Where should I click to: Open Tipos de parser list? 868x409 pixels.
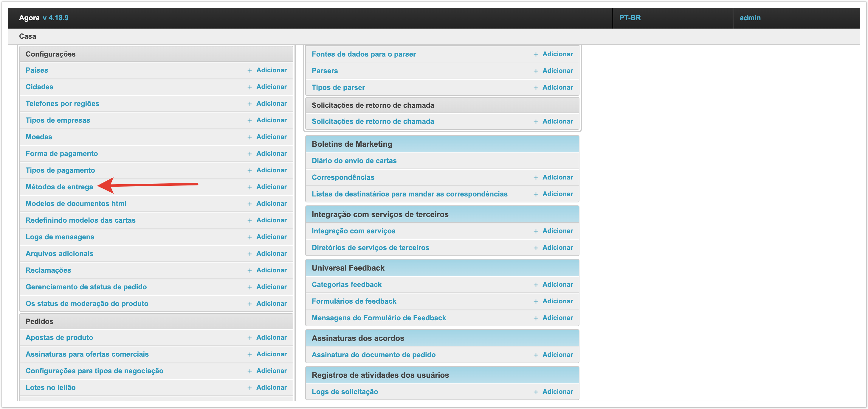(x=338, y=88)
